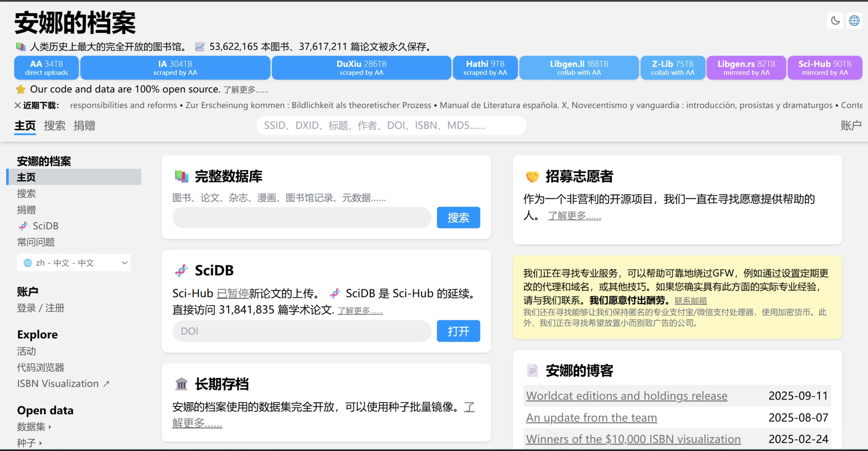Click the chart icon before the book count

[x=200, y=46]
